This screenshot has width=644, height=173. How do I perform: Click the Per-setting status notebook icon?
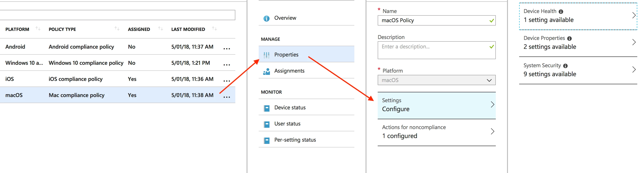267,140
